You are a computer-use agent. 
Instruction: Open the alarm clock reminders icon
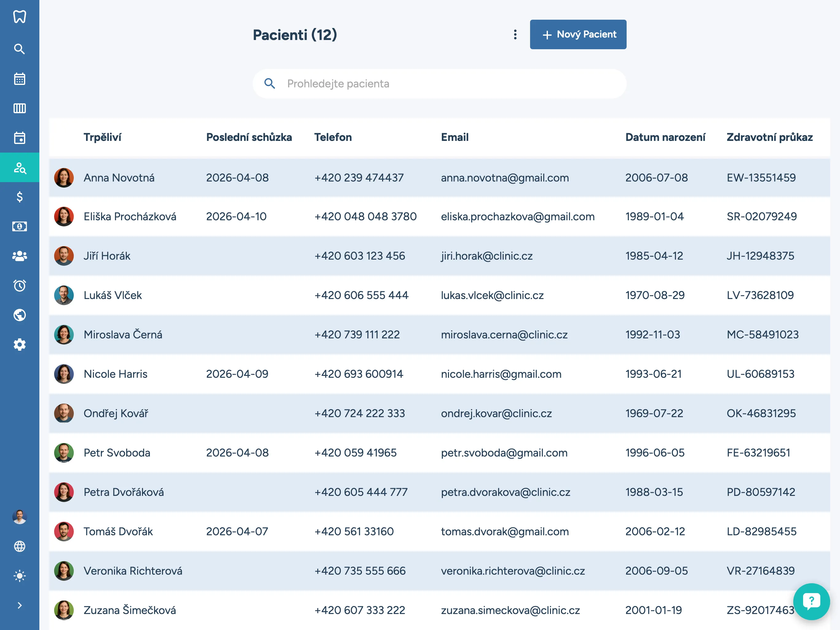pos(19,285)
